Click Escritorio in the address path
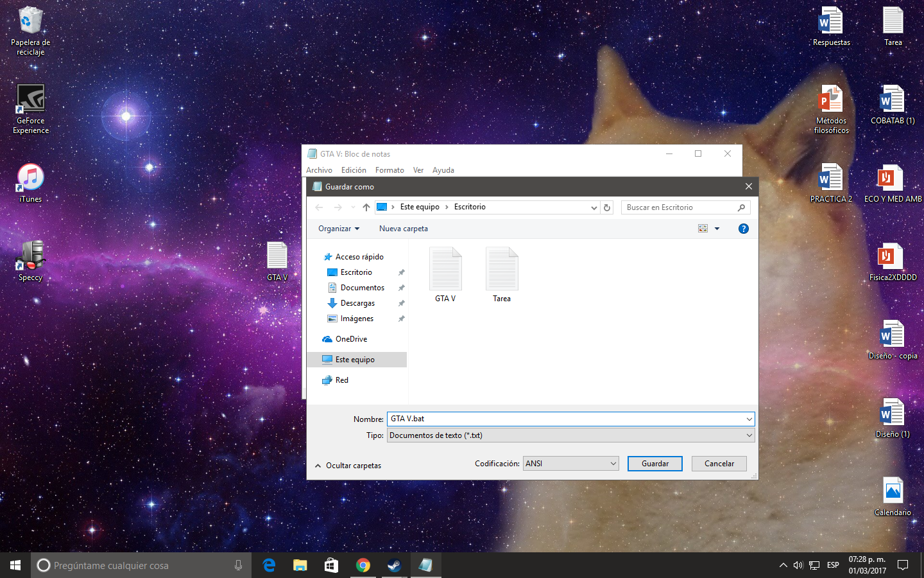 pos(470,207)
